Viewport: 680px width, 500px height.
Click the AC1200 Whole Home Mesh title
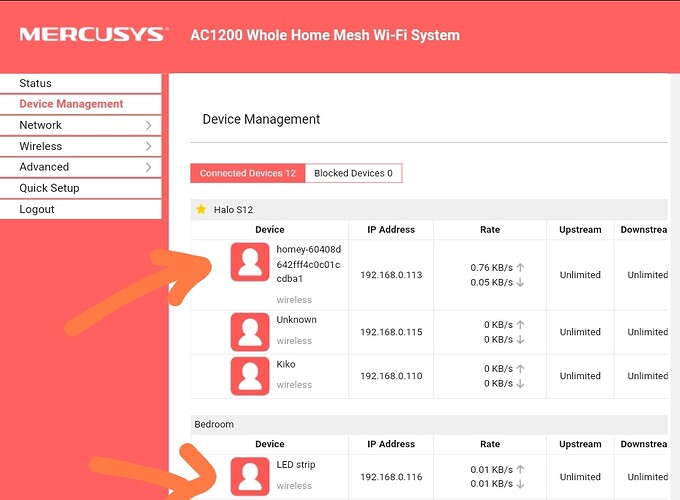325,35
